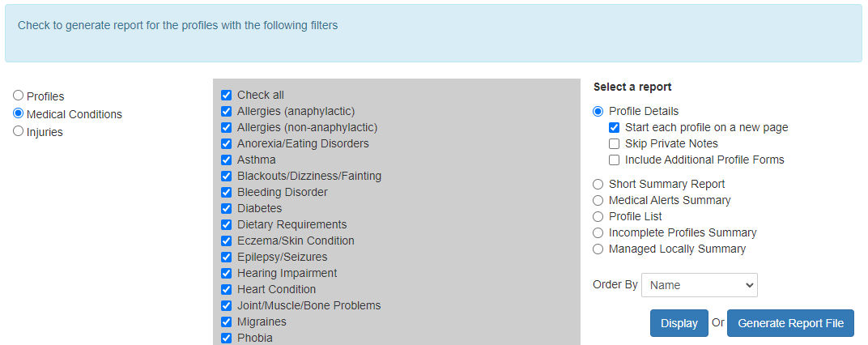This screenshot has height=345, width=868.
Task: Click the Generate Report File button
Action: [790, 323]
